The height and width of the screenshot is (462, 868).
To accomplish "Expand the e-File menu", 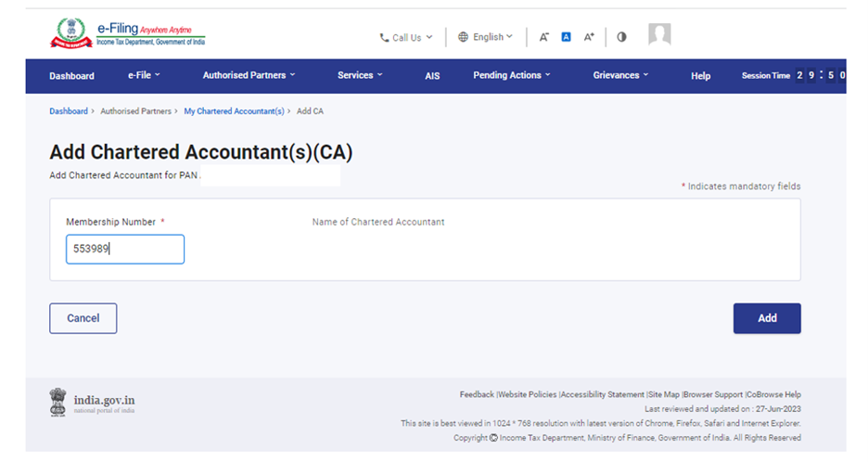I will pos(144,76).
